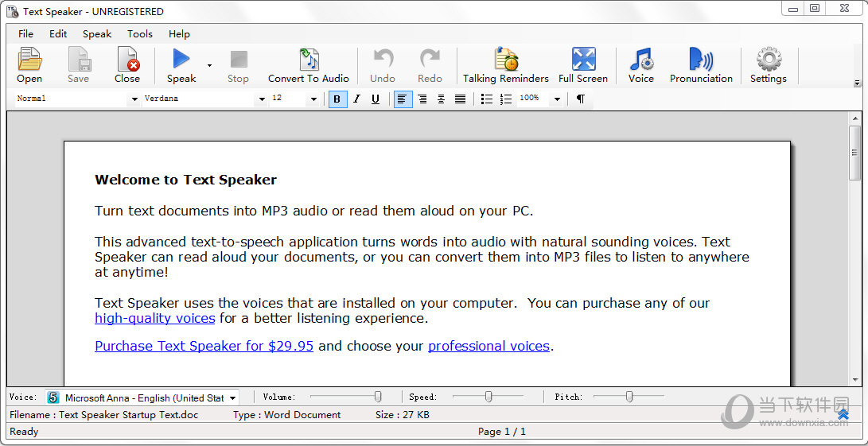Show paragraph formatting marks
The width and height of the screenshot is (868, 446).
580,99
